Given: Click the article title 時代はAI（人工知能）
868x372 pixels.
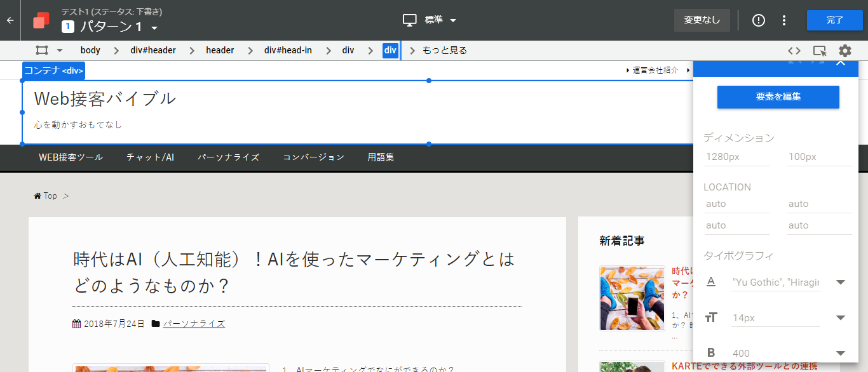Looking at the screenshot, I should pyautogui.click(x=294, y=272).
